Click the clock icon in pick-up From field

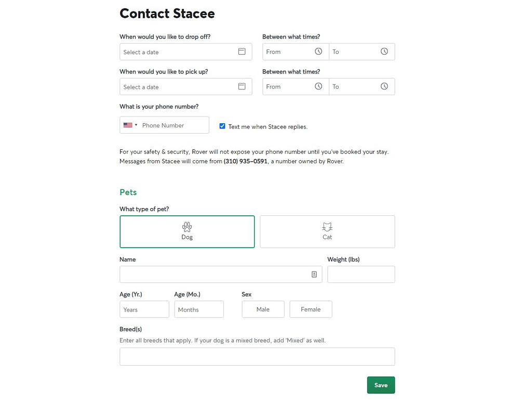pos(318,86)
